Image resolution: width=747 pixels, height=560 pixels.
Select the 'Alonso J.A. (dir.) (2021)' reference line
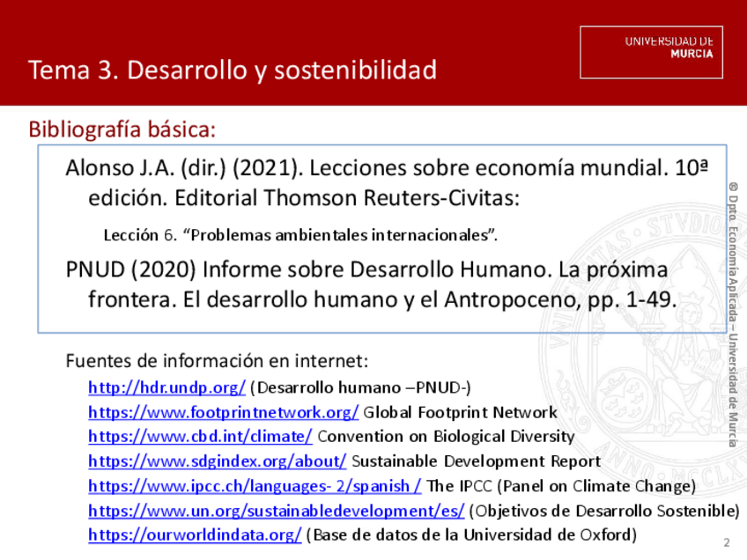[387, 168]
